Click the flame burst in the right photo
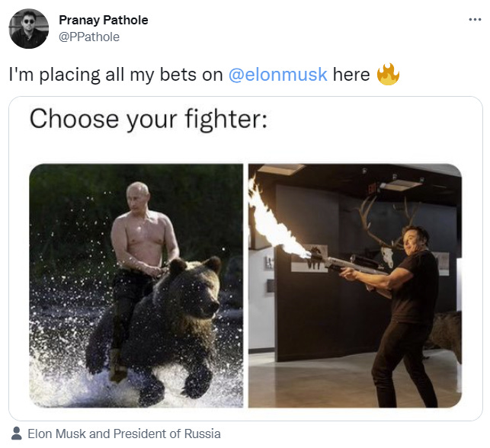490x448 pixels. (275, 222)
